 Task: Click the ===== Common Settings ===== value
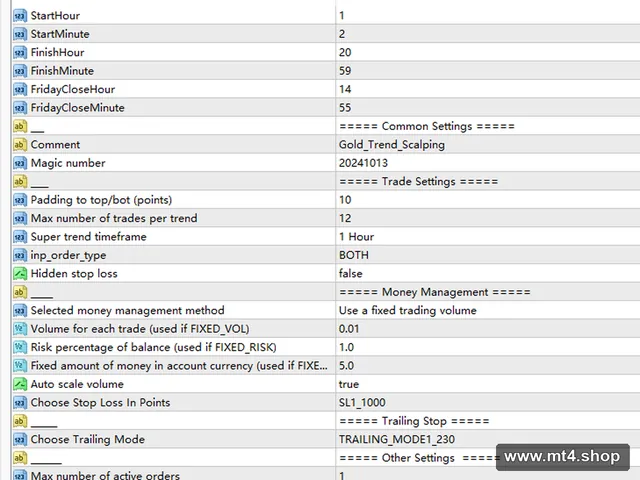pyautogui.click(x=427, y=126)
